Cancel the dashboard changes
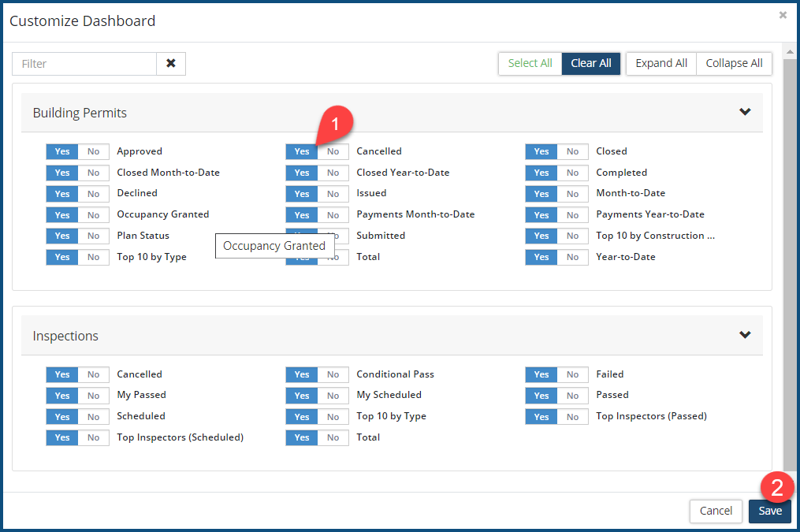800x532 pixels. click(x=716, y=511)
